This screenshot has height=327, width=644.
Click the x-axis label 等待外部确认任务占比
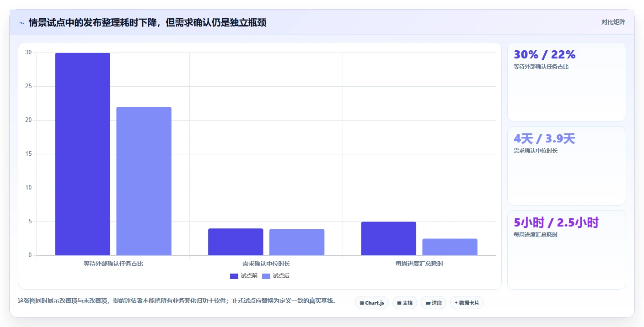(113, 264)
